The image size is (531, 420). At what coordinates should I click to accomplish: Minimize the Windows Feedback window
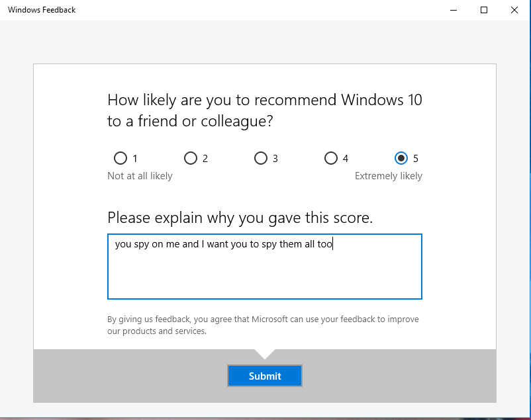click(x=454, y=10)
